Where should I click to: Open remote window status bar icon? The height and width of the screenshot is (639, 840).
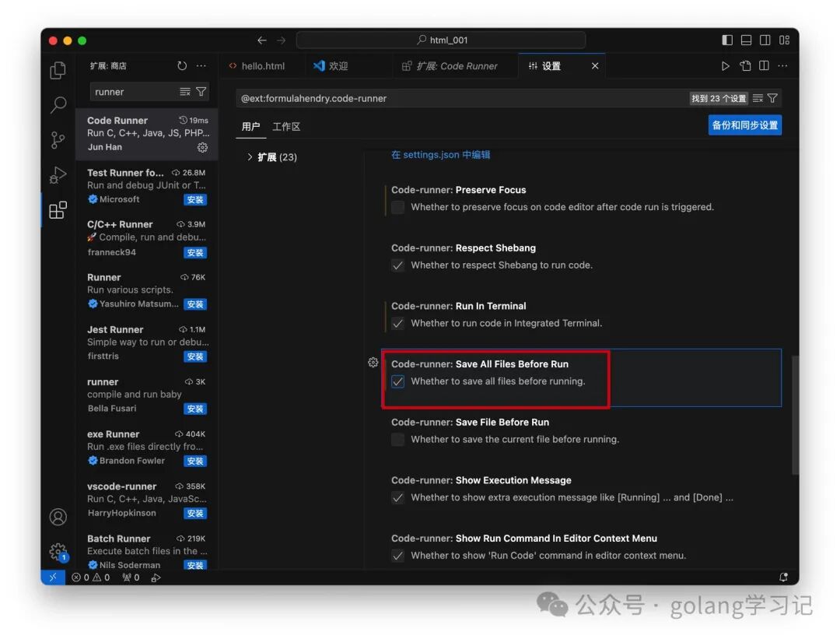coord(53,578)
